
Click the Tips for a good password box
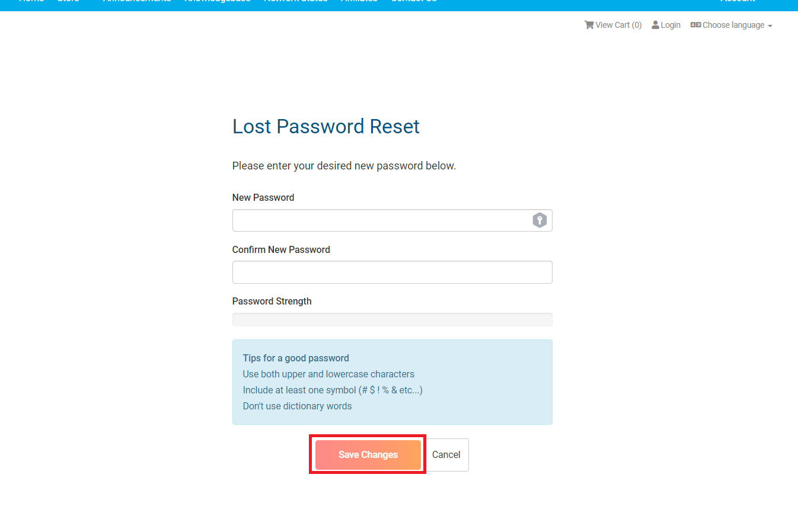[x=392, y=382]
